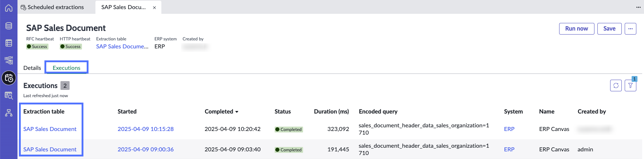644x159 pixels.
Task: Select the duration value 323,092
Action: tap(338, 129)
